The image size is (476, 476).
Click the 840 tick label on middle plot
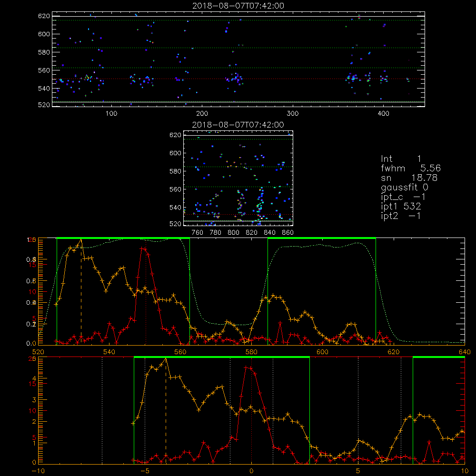[269, 233]
